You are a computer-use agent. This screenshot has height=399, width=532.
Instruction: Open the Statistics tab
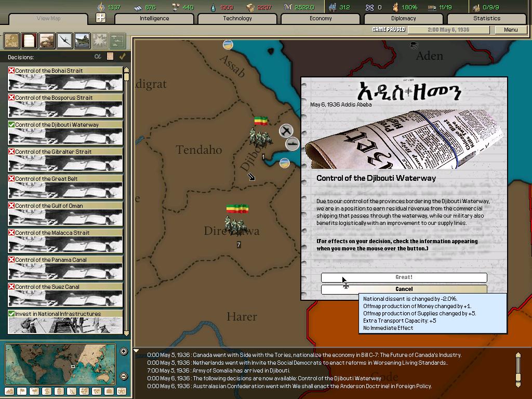pyautogui.click(x=486, y=18)
